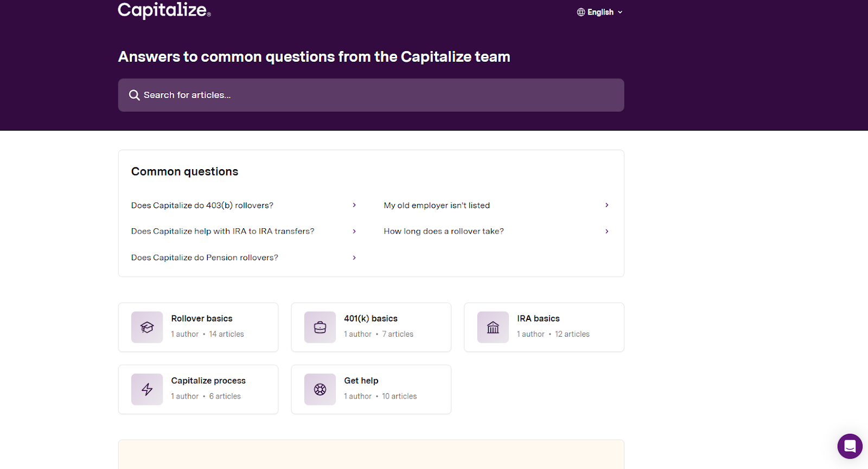Open the 401(k) basics collection

371,327
